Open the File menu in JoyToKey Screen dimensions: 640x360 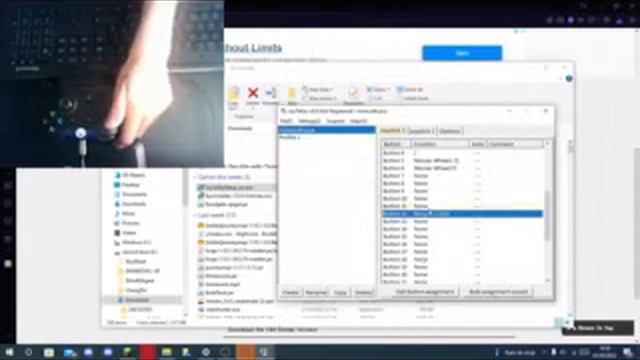(286, 121)
